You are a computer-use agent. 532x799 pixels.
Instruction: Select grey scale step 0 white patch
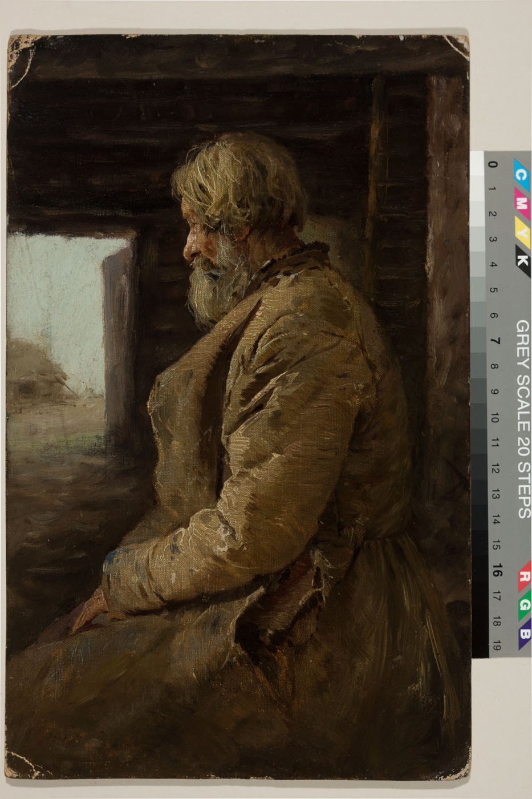[478, 164]
